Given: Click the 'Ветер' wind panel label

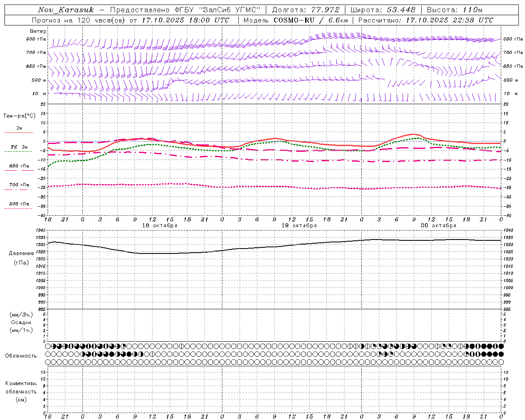Looking at the screenshot, I should 38,31.
